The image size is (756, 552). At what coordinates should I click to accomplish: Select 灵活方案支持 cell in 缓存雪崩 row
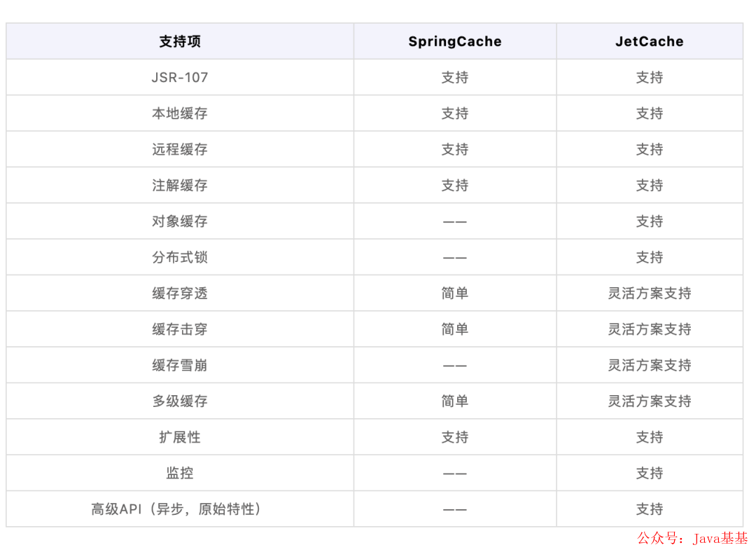pos(650,365)
